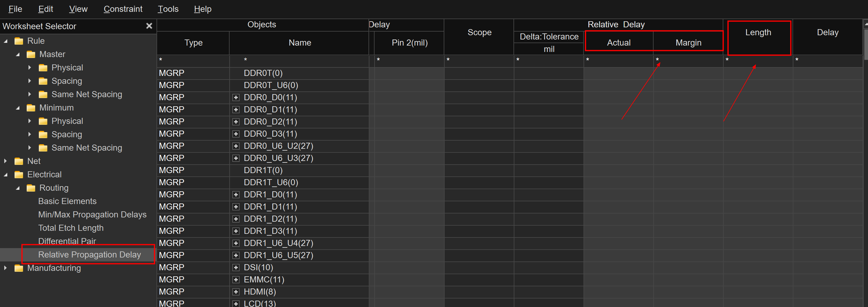Screen dimensions: 868x307
Task: Expand the HDMI(8) match group
Action: [236, 292]
